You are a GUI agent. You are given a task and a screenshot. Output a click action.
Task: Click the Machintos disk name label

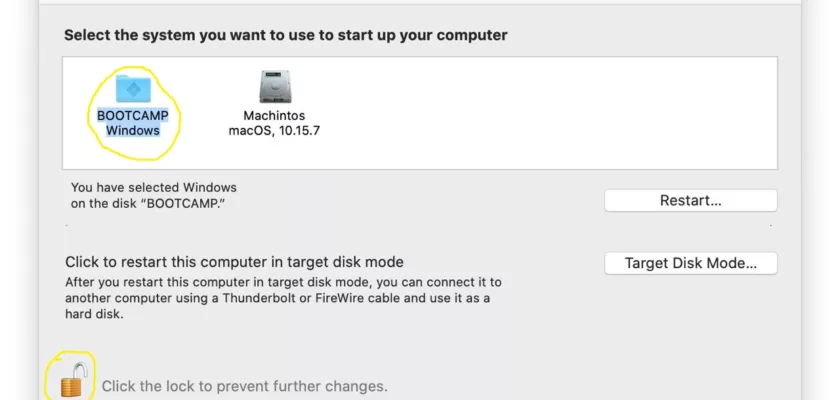(x=274, y=116)
